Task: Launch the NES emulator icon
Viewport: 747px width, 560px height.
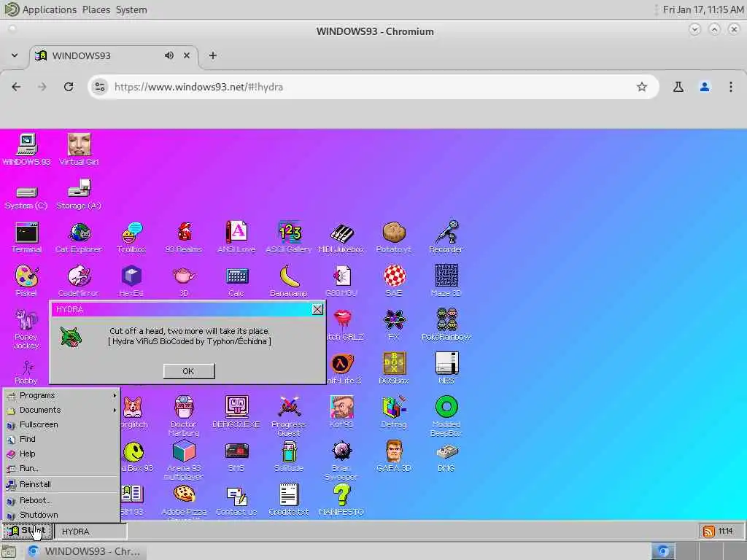Action: point(446,368)
